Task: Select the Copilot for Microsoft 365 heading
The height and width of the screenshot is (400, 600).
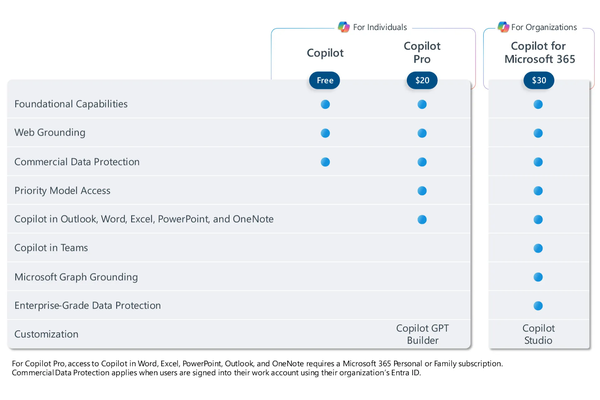Action: coord(538,52)
